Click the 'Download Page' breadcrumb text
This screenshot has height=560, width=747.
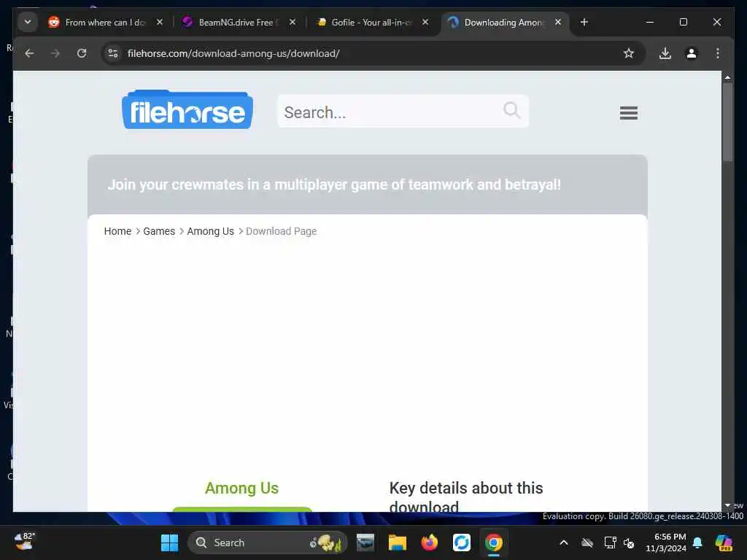[281, 231]
